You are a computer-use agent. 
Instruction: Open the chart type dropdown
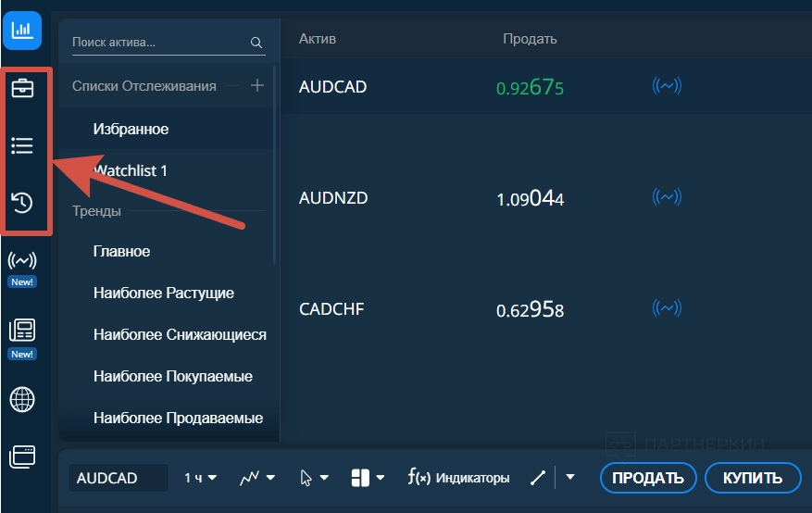click(257, 477)
